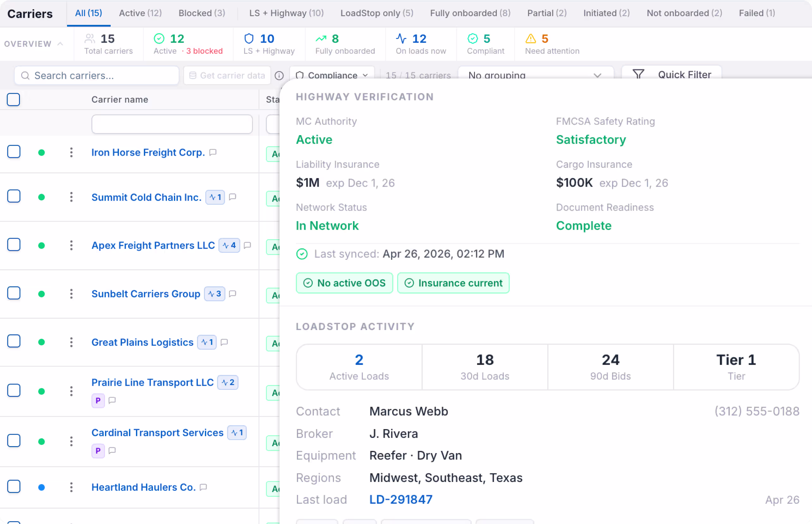Check the box for Iron Horse Freight Corp.
Screen dimensions: 812x524
point(14,152)
